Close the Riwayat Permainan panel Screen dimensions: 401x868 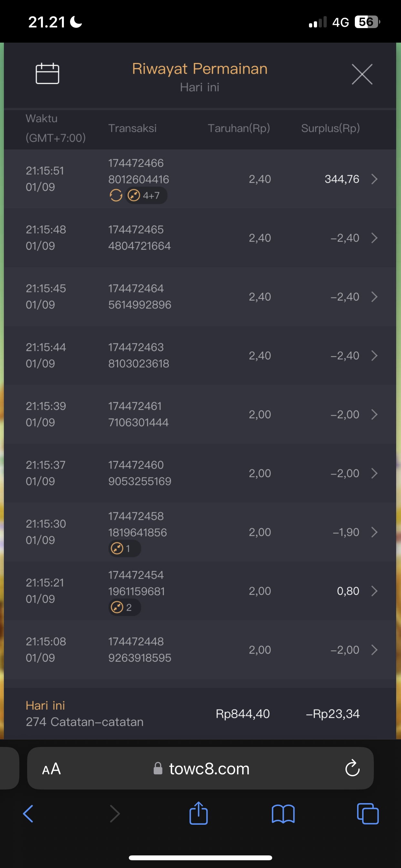pyautogui.click(x=362, y=74)
